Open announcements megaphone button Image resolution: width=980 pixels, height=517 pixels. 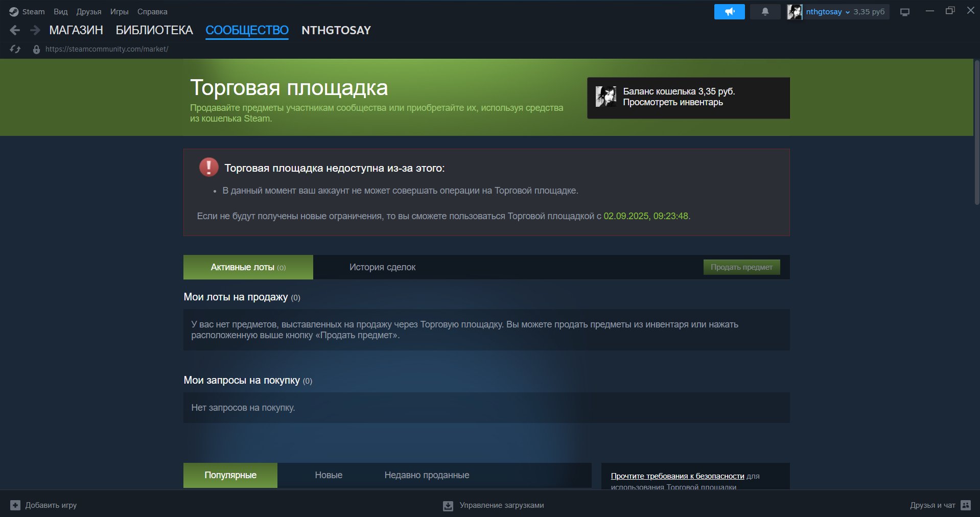click(x=729, y=12)
